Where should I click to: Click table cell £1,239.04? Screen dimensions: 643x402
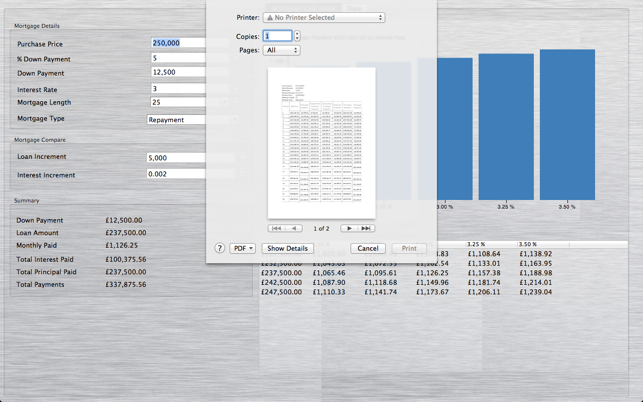536,292
